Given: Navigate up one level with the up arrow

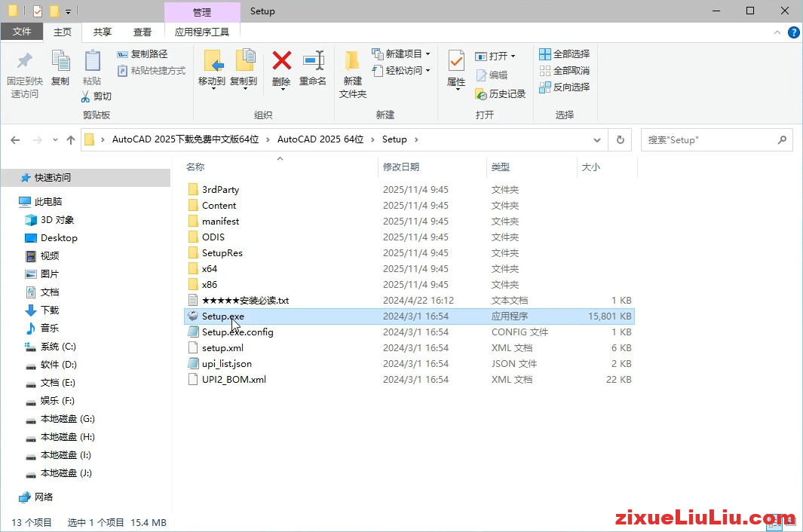Looking at the screenshot, I should (x=70, y=139).
